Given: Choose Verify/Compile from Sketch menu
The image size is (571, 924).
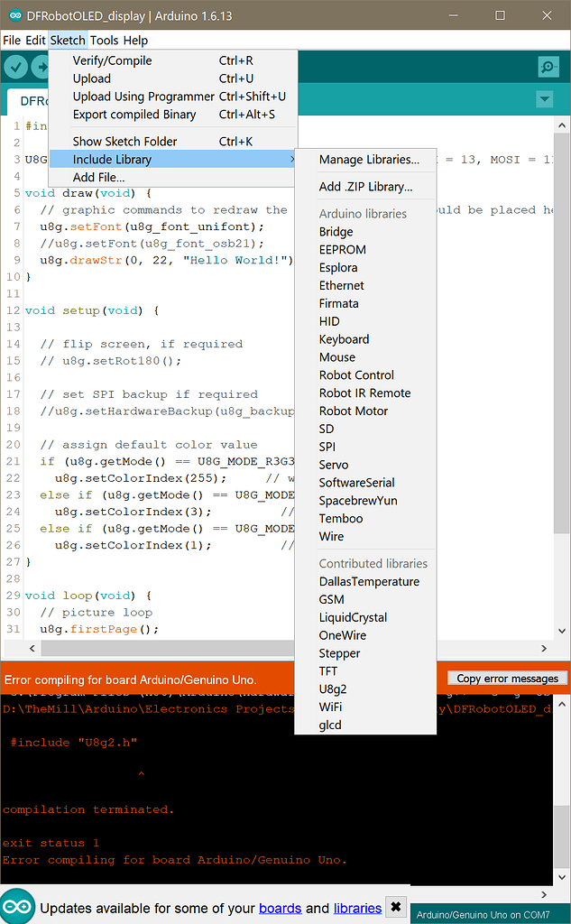Looking at the screenshot, I should click(x=172, y=60).
